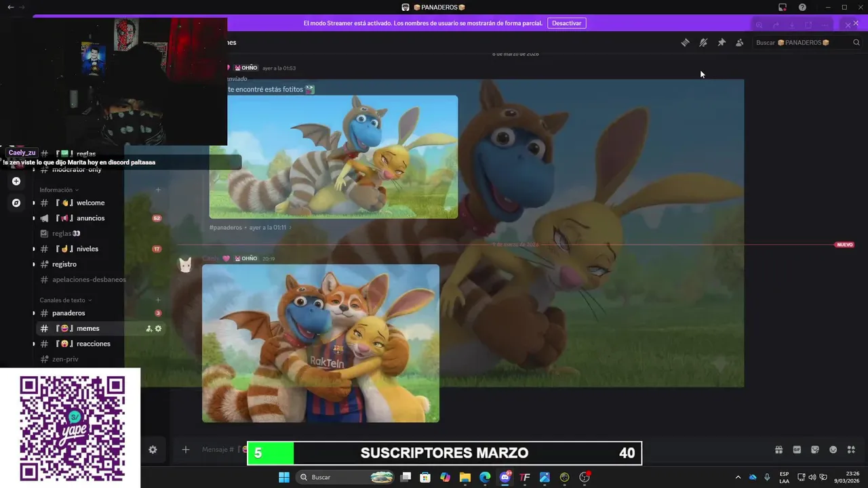
Task: Click the taskbar Buscar search box
Action: coord(347,477)
